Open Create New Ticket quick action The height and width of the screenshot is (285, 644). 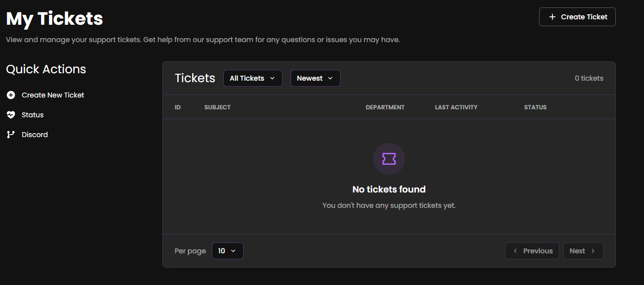(46, 95)
